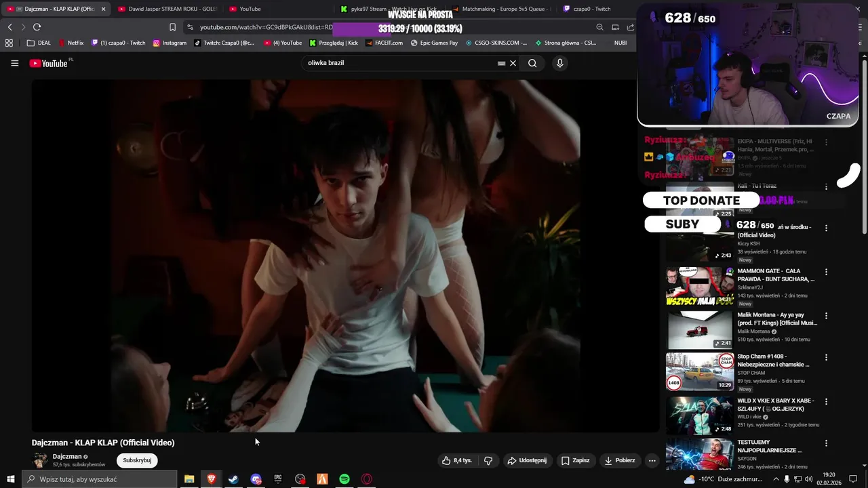Play the Malik Montana Ay ya yay thumbnail

(700, 330)
